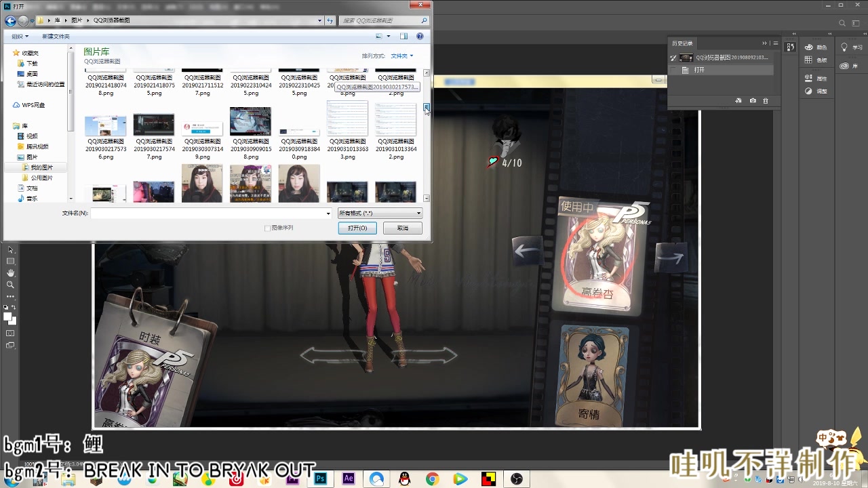The width and height of the screenshot is (868, 488).
Task: Open Desktop in the sidebar
Action: pyautogui.click(x=27, y=74)
